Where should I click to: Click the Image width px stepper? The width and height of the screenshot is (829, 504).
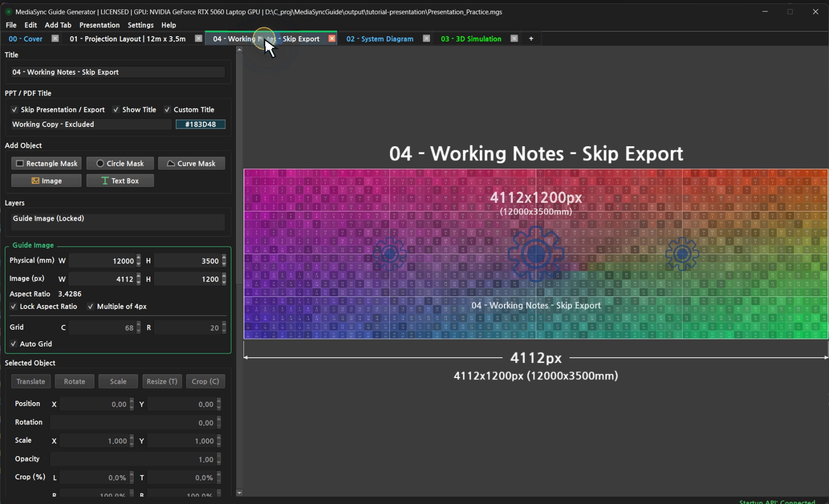coord(138,279)
